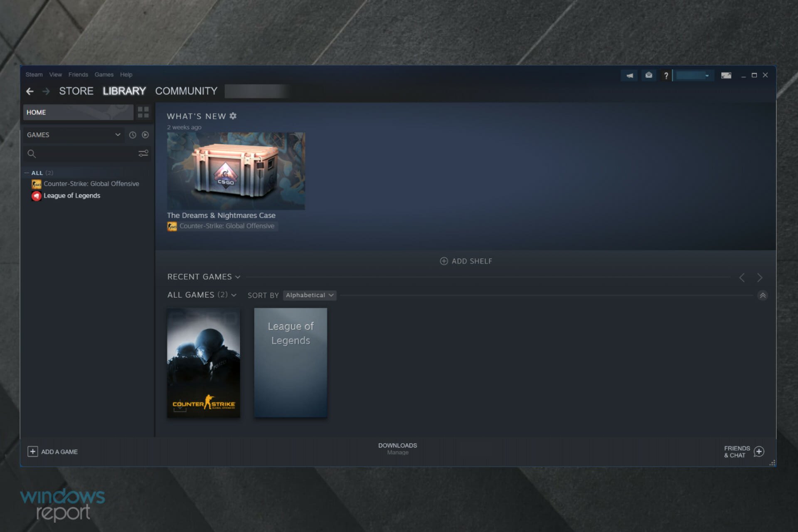Image resolution: width=798 pixels, height=532 pixels.
Task: Open the View menu
Action: [x=55, y=74]
